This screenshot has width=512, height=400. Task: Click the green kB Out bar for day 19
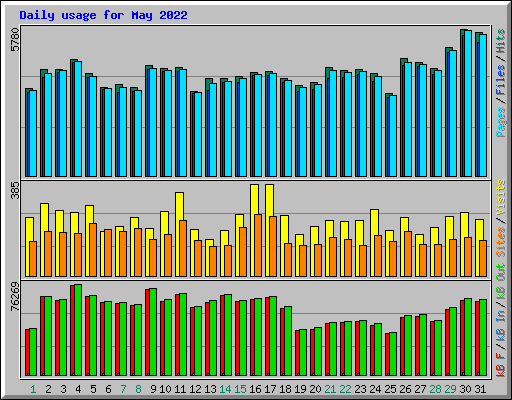(303, 353)
